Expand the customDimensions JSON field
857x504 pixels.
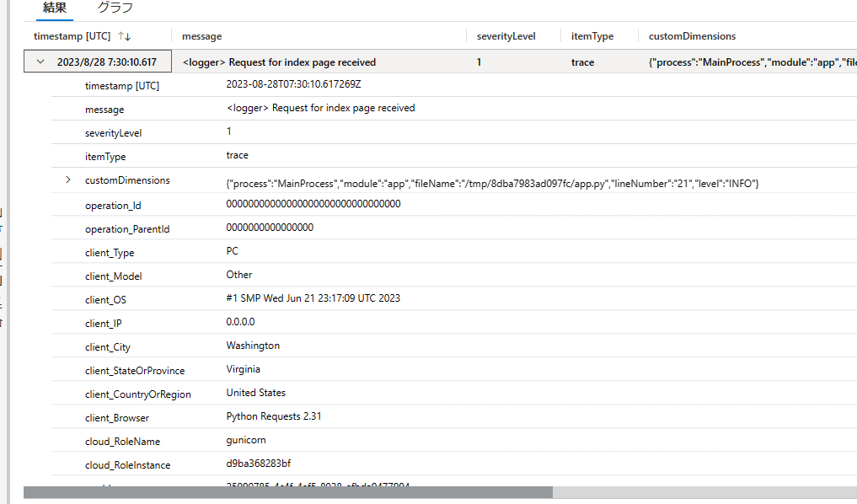pyautogui.click(x=67, y=180)
